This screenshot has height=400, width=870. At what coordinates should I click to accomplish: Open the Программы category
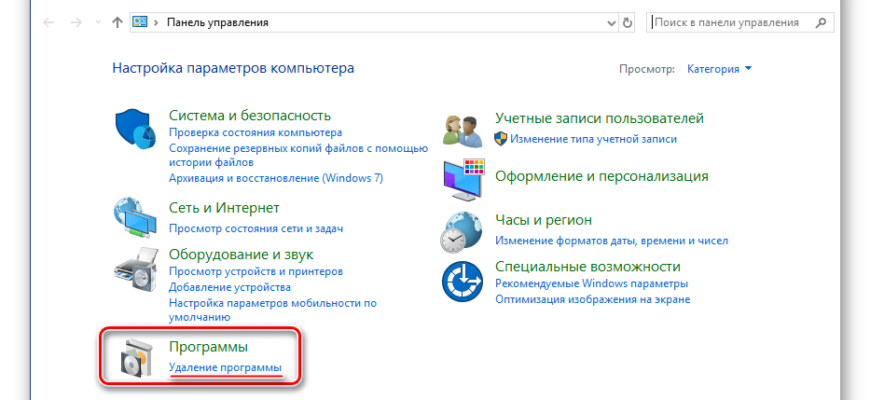coord(208,347)
